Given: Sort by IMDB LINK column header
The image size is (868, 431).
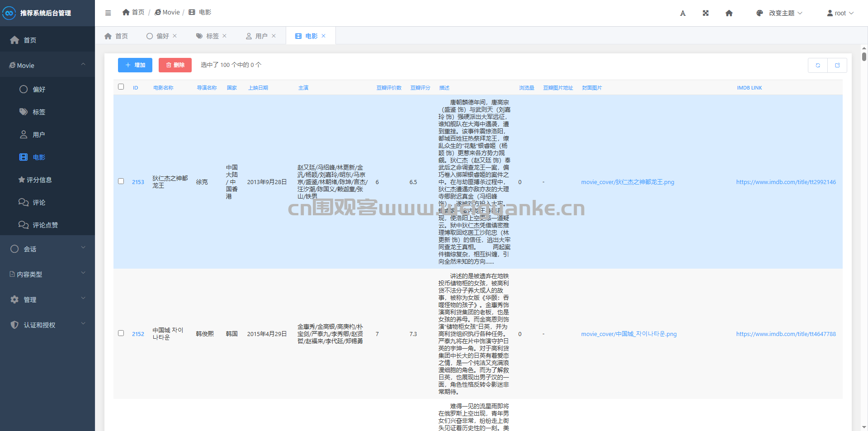Looking at the screenshot, I should click(x=749, y=88).
